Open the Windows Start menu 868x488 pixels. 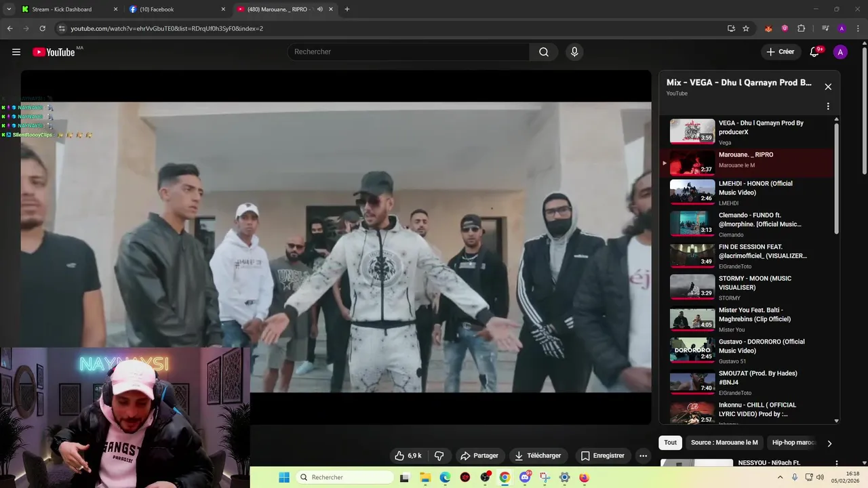(x=284, y=477)
